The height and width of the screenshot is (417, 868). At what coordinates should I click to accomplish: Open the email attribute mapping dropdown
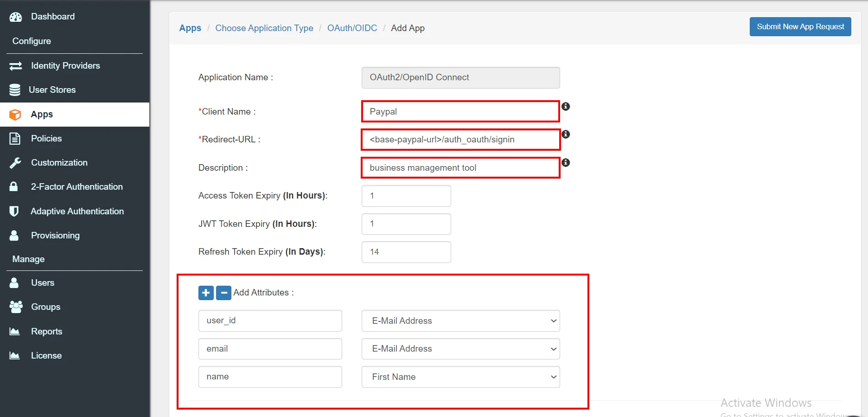click(460, 349)
